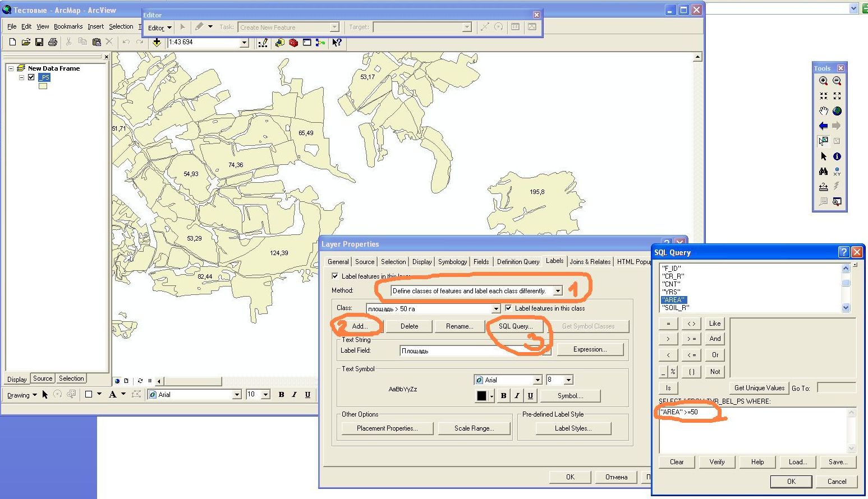Click the Expression... button
The width and height of the screenshot is (868, 499).
[590, 349]
